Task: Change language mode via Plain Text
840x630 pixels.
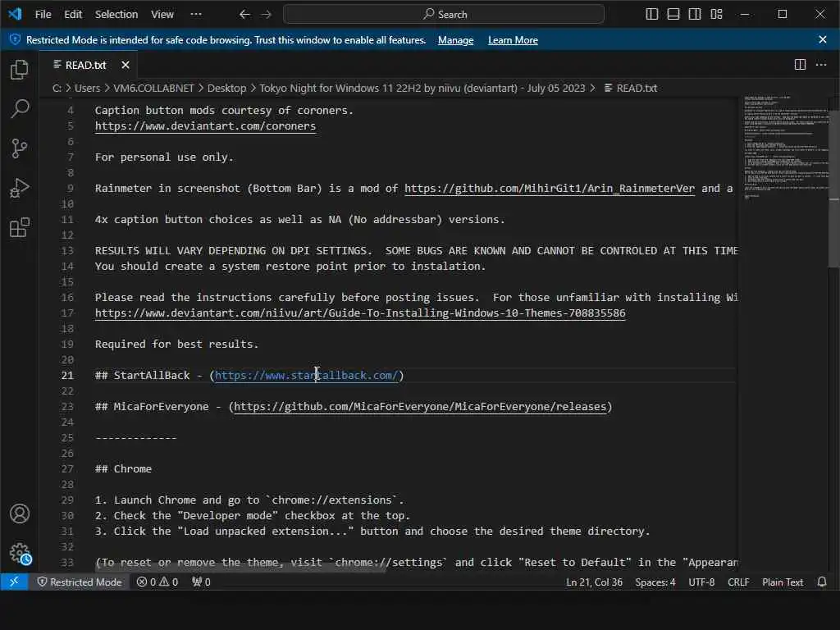Action: coord(782,582)
